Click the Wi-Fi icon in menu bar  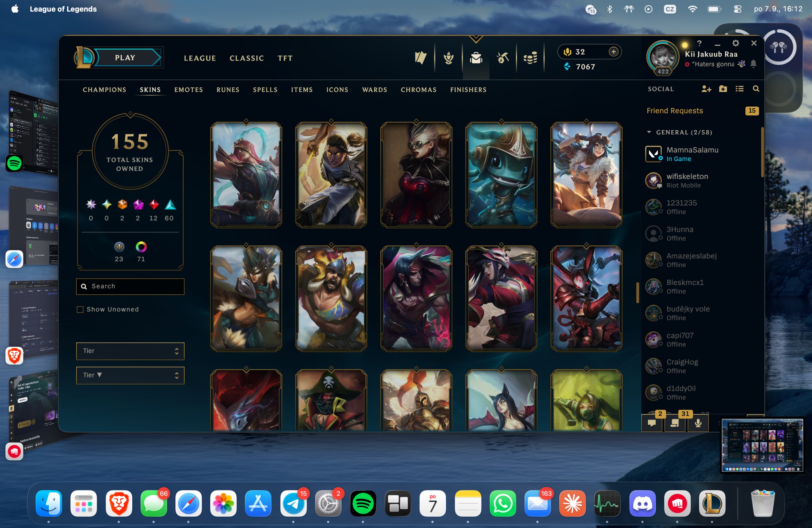(x=692, y=9)
